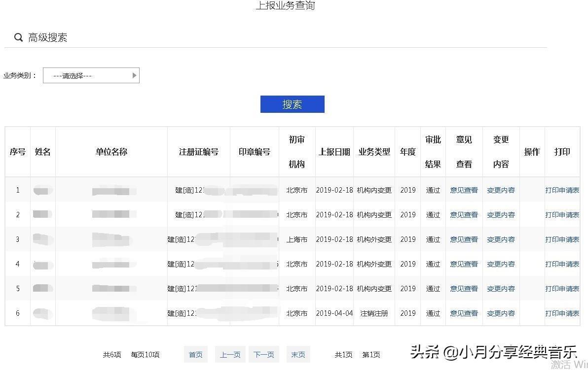
Task: Open 变更内容 link in row 1
Action: [x=501, y=190]
